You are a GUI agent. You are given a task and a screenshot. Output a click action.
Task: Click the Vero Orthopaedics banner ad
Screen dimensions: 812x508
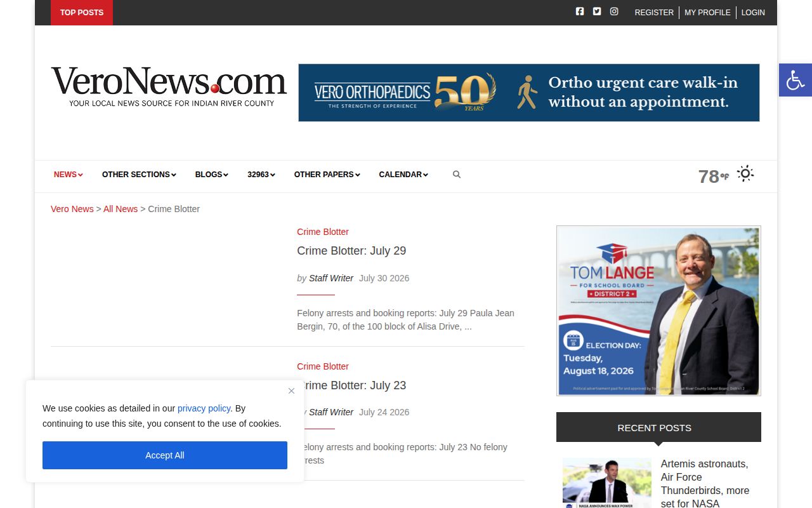point(529,93)
